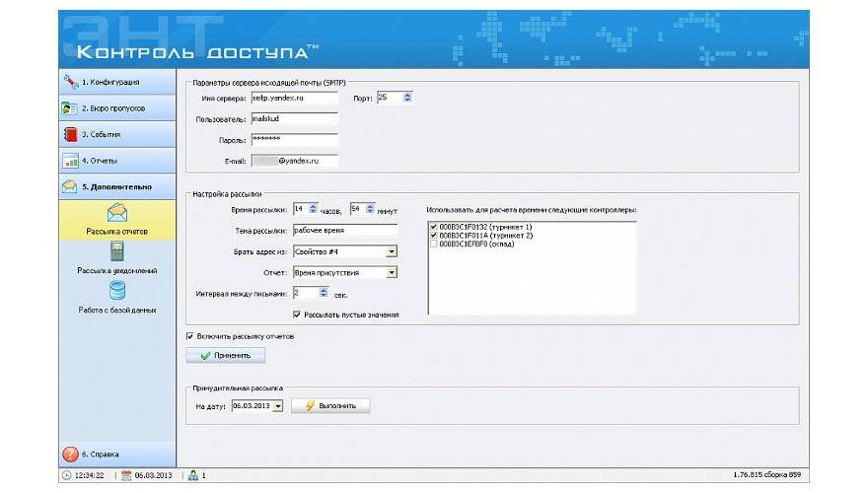The image size is (868, 493).
Task: Open Работа с базой данных database icon
Action: tap(117, 291)
